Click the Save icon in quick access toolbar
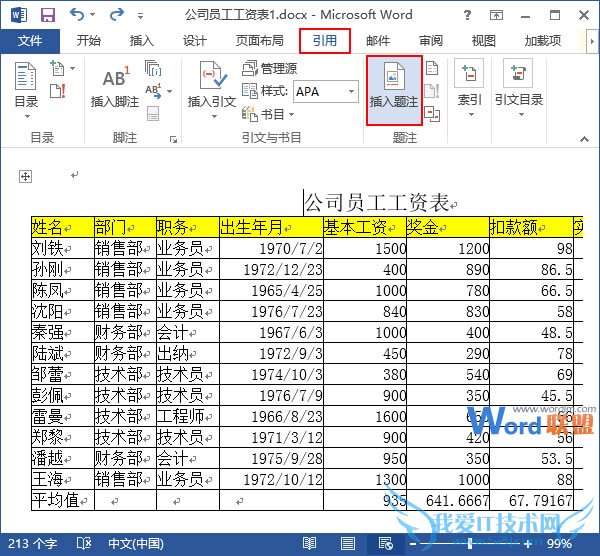The height and width of the screenshot is (556, 600). coord(48,15)
